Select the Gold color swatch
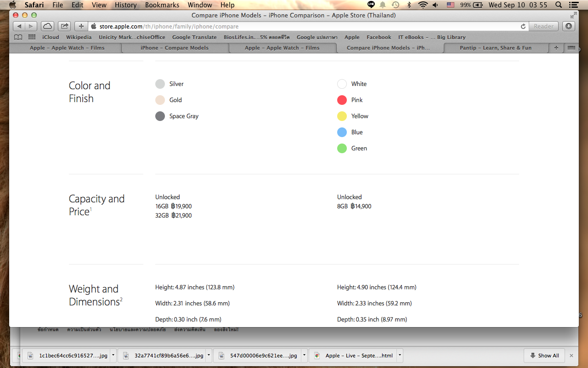The image size is (588, 368). tap(160, 100)
